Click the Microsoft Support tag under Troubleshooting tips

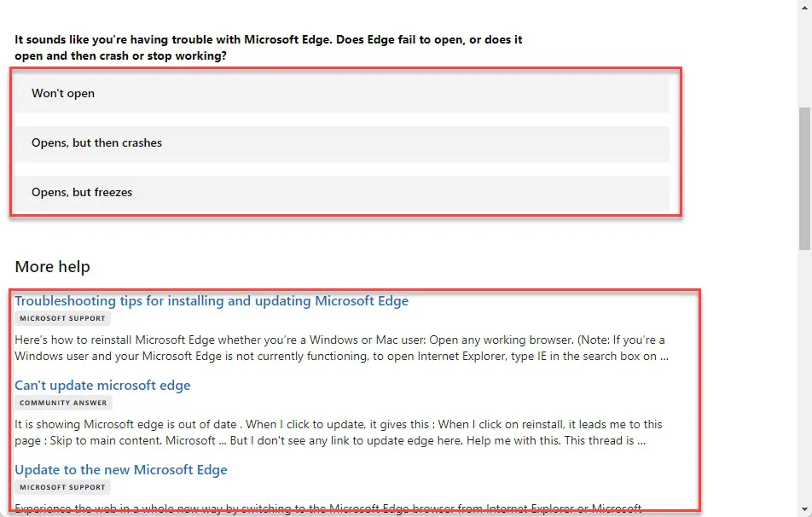62,318
